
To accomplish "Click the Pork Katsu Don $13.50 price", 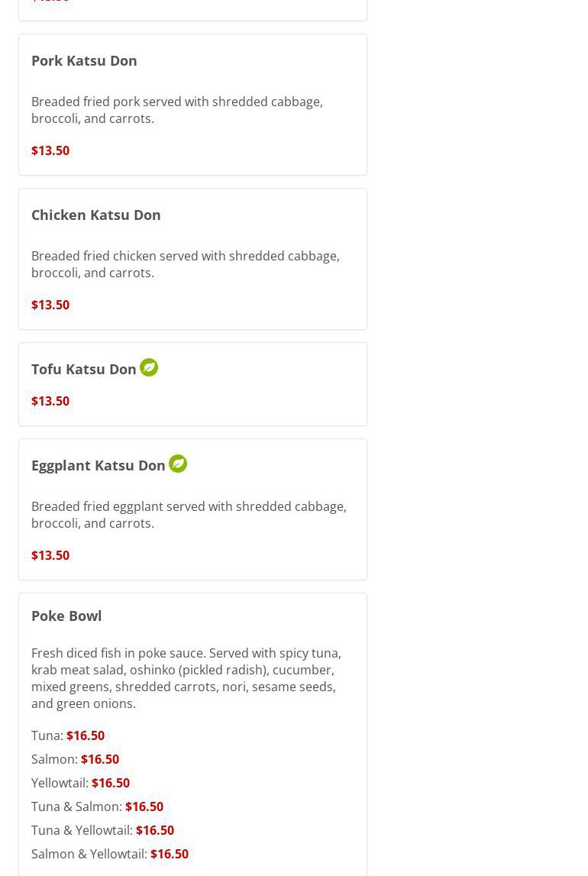I will 50,150.
